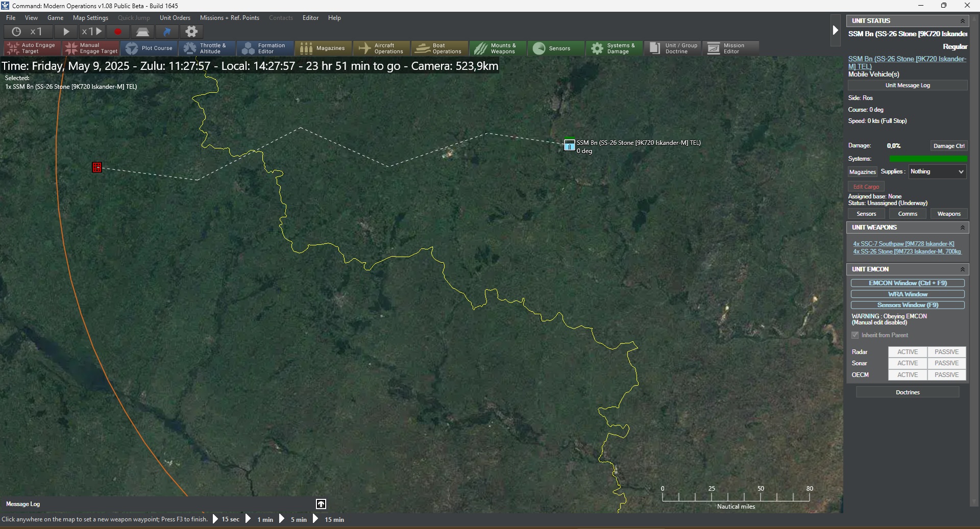Open the Map Settings menu
The height and width of the screenshot is (529, 980).
(90, 18)
